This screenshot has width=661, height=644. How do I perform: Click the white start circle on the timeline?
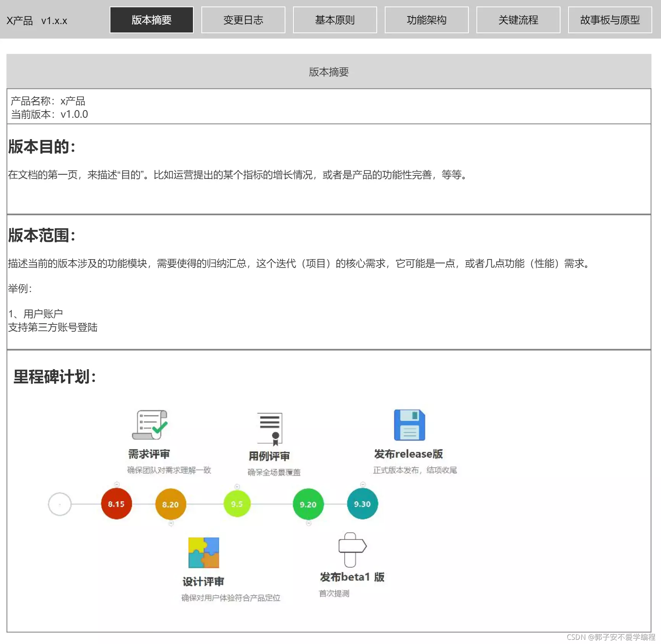(x=60, y=504)
